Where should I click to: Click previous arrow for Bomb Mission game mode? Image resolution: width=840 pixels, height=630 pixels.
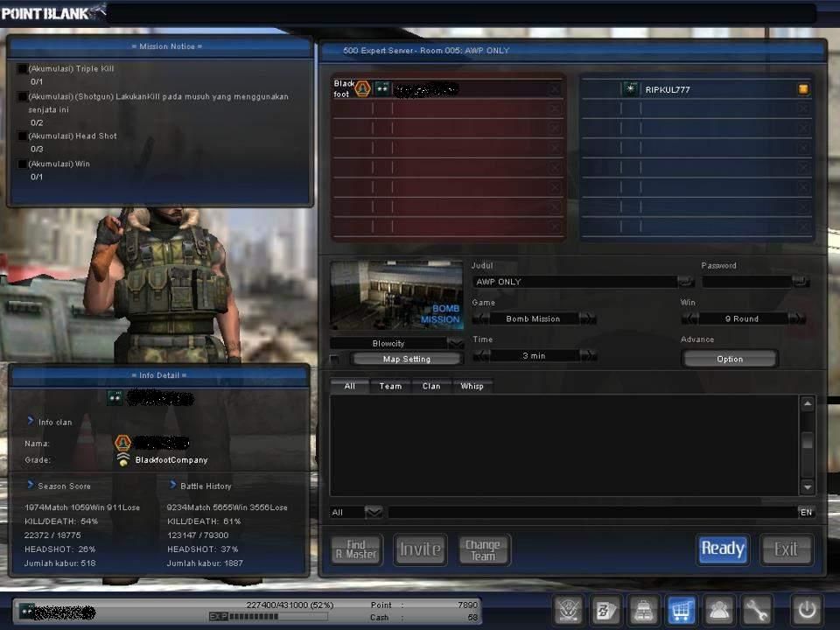point(480,318)
